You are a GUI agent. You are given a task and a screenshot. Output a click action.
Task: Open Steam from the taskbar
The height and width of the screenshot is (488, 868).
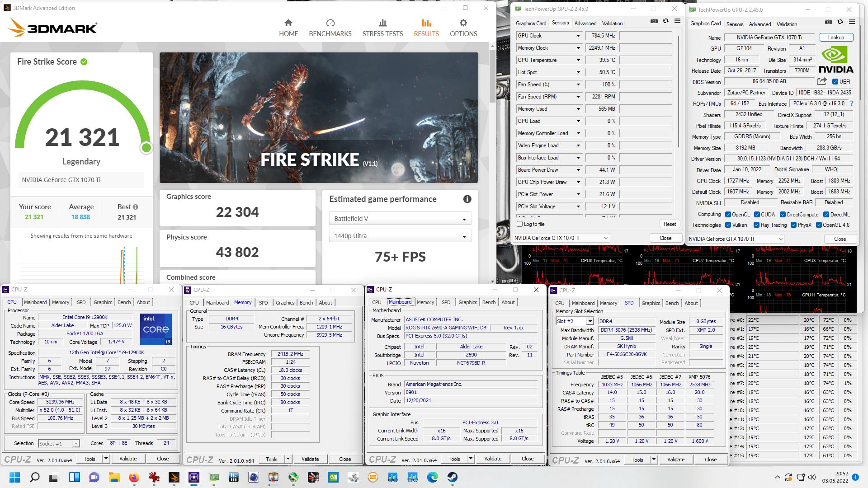pyautogui.click(x=452, y=477)
